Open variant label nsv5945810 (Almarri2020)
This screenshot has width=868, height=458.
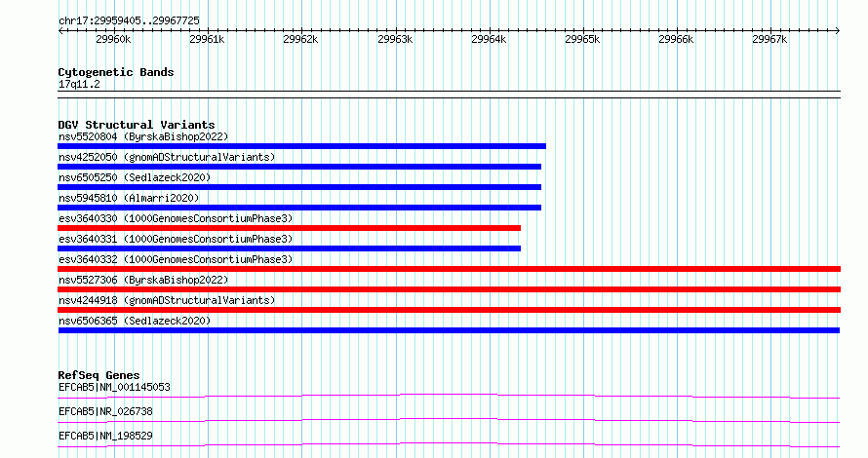(129, 198)
